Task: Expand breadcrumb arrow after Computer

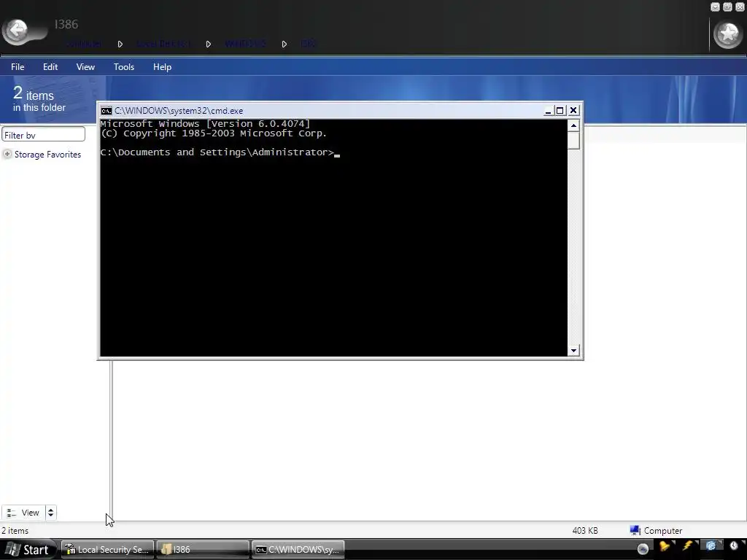Action: tap(120, 44)
